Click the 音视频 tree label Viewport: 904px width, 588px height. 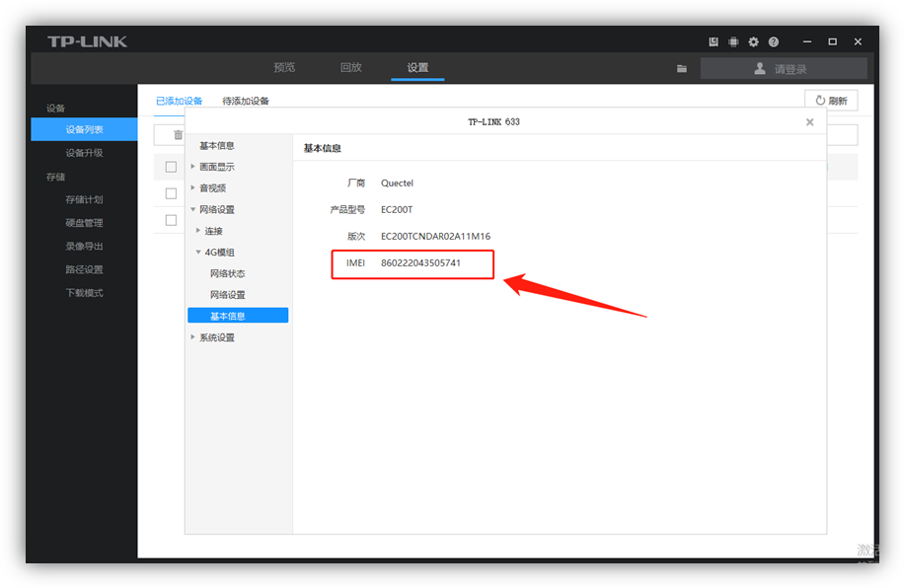click(x=213, y=187)
